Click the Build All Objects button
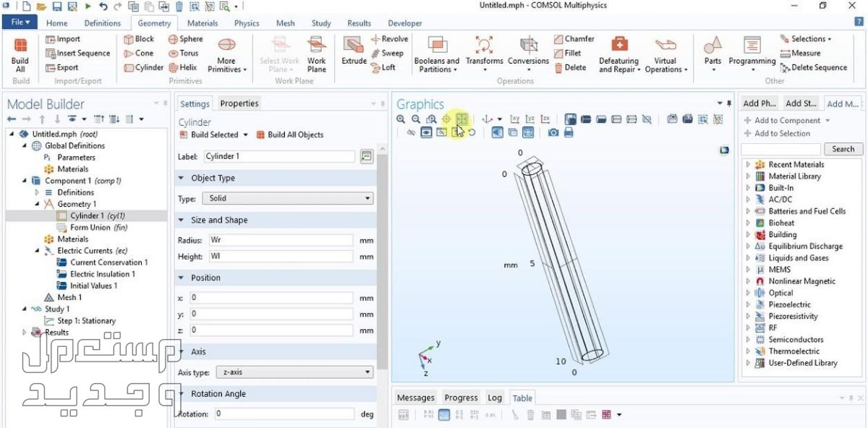The image size is (868, 428). click(x=289, y=134)
